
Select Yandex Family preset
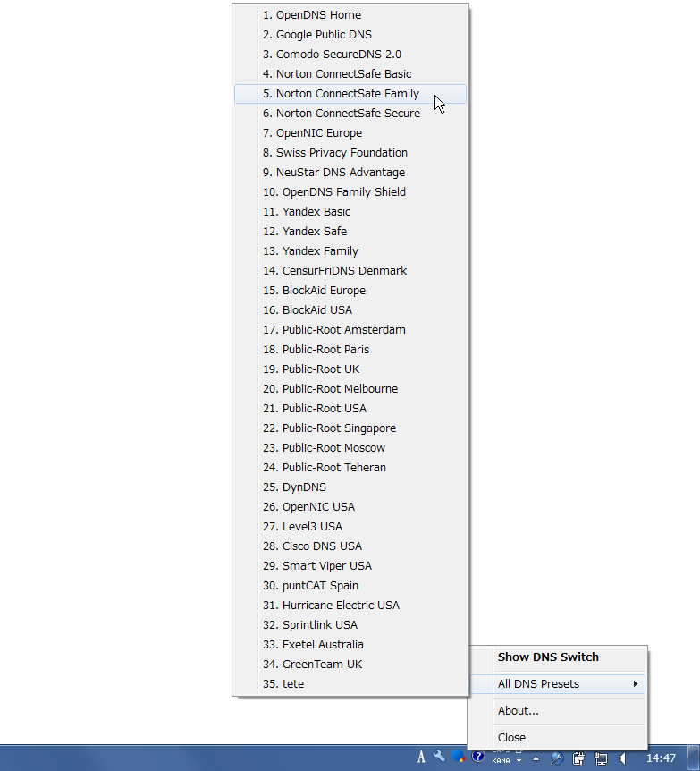(x=350, y=251)
